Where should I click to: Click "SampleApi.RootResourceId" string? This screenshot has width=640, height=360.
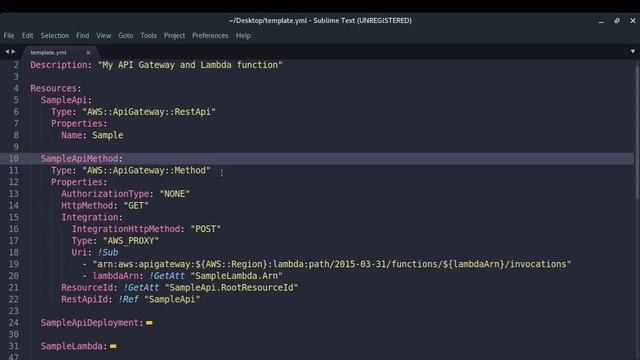coord(231,288)
